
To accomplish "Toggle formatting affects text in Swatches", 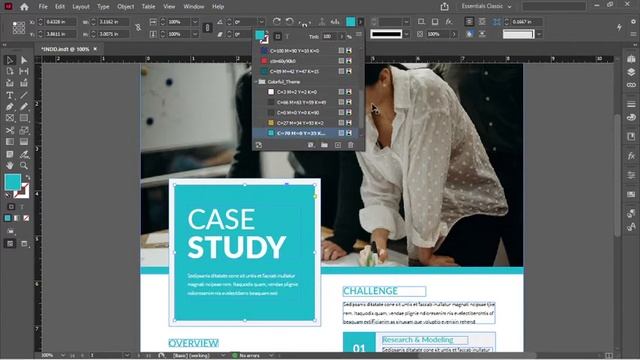I will [x=287, y=36].
